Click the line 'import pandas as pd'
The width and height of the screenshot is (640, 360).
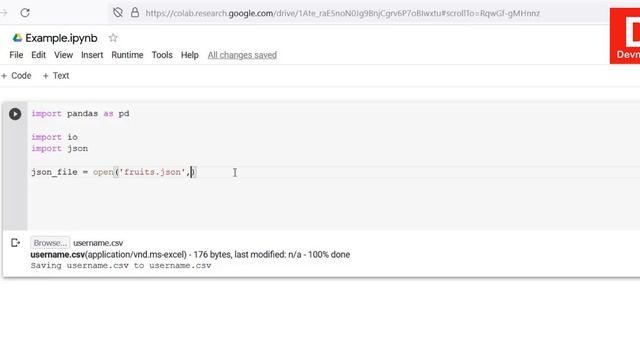coord(80,114)
